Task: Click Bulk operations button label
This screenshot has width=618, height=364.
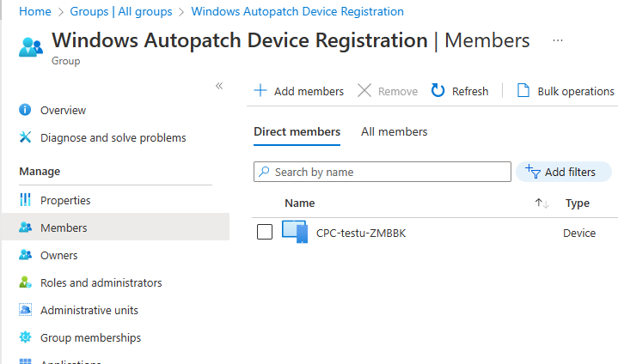Action: pos(576,91)
